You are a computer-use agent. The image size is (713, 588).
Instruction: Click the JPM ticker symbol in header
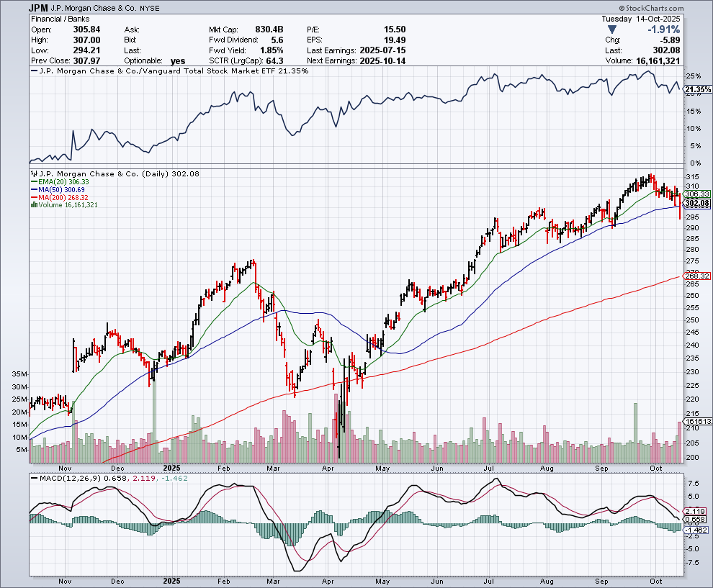tap(39, 8)
